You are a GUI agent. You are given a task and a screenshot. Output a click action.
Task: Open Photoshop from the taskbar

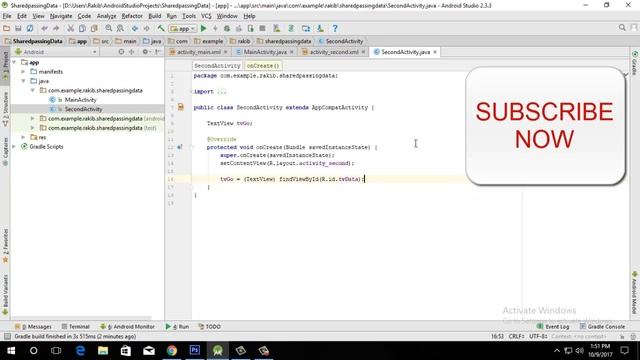pyautogui.click(x=195, y=351)
